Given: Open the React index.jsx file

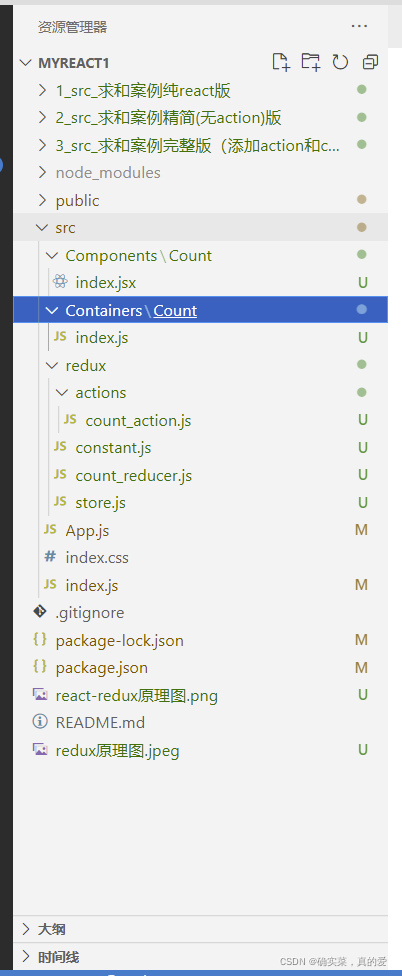Looking at the screenshot, I should point(200,283).
